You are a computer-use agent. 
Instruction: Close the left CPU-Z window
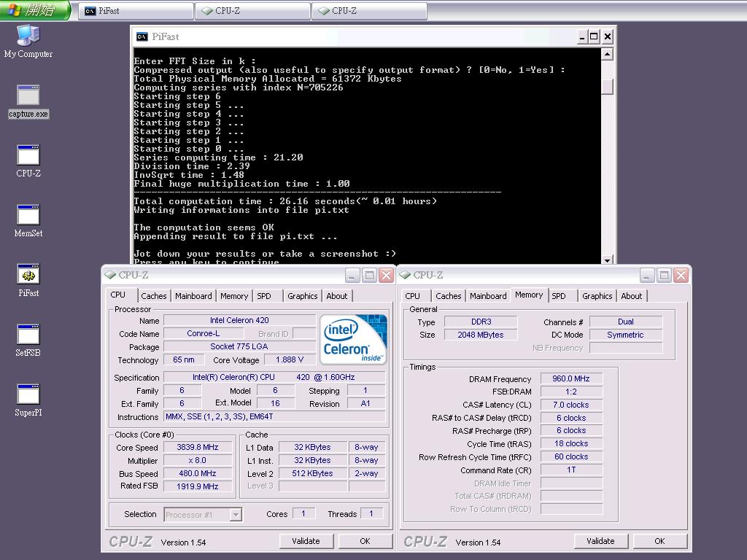pyautogui.click(x=387, y=275)
